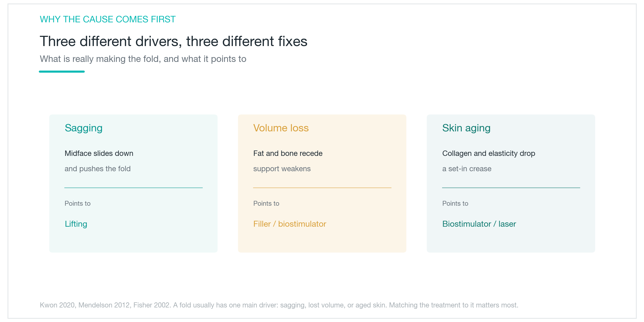The image size is (644, 322).
Task: Open the Lifting treatment link
Action: coord(76,224)
